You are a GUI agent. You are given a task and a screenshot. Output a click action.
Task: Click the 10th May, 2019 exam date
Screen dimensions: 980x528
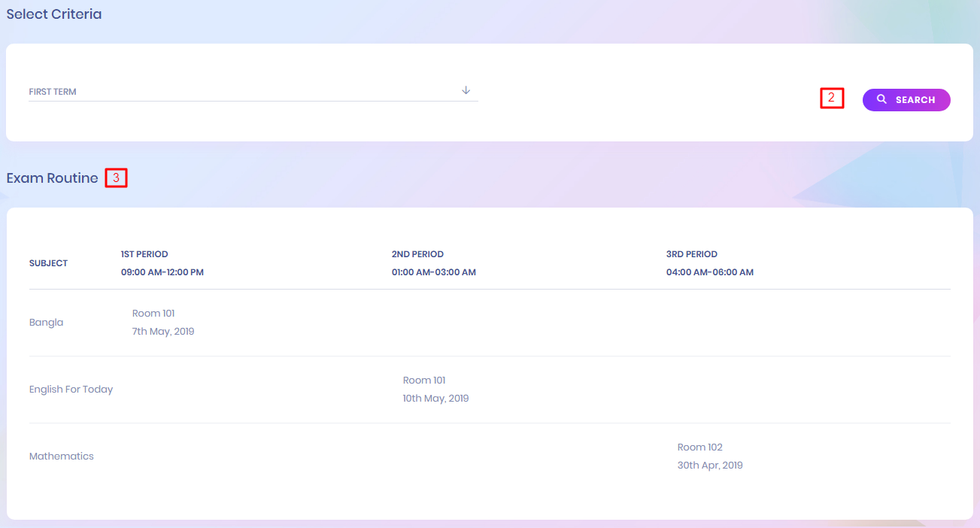[435, 399]
